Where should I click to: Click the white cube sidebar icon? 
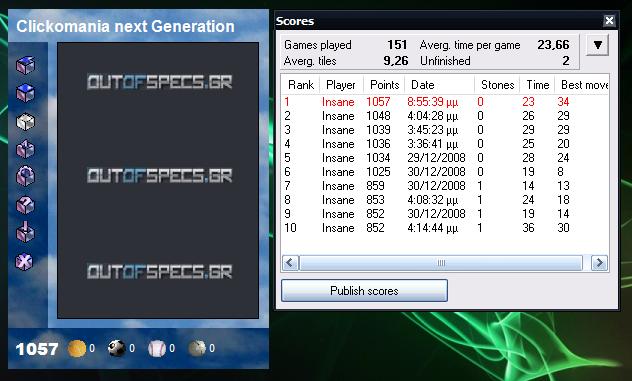coord(25,121)
